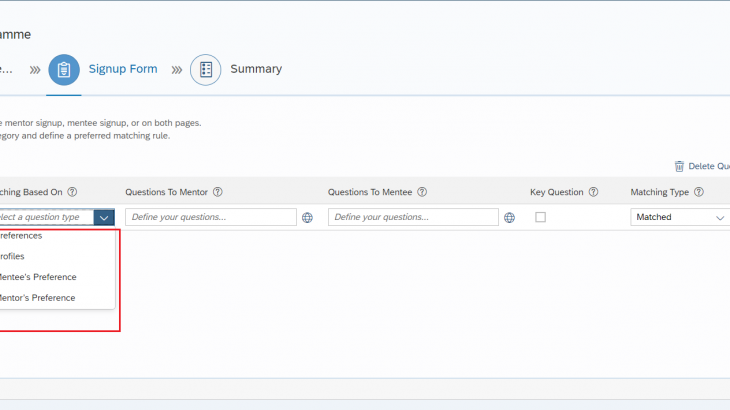Show help icon next to Questions To Mentor

pyautogui.click(x=217, y=192)
